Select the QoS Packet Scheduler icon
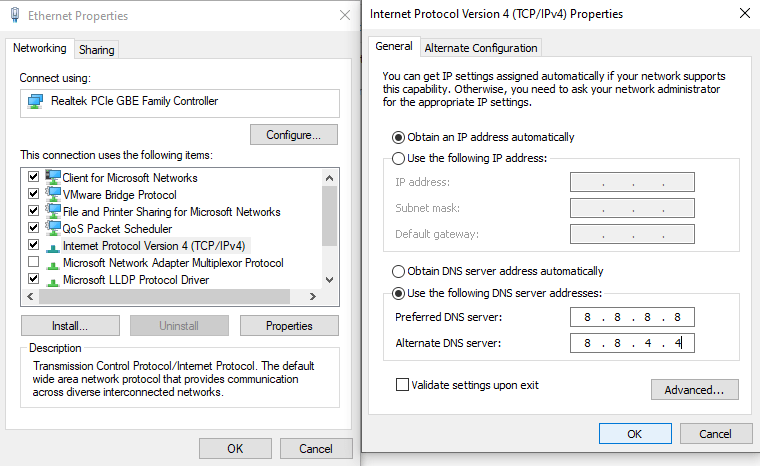This screenshot has height=466, width=760. [x=52, y=229]
